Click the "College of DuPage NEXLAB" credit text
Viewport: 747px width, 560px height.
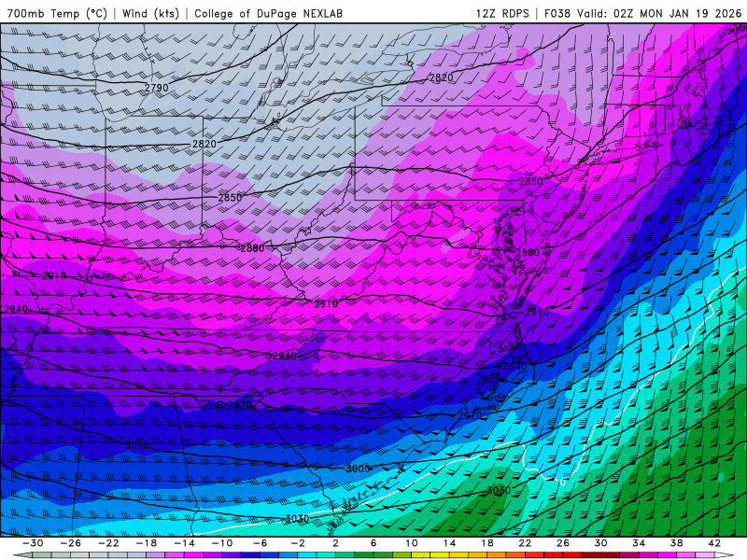tap(268, 13)
